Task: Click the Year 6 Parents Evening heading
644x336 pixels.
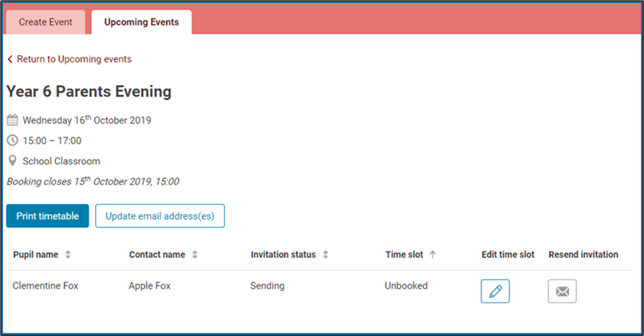Action: tap(89, 91)
